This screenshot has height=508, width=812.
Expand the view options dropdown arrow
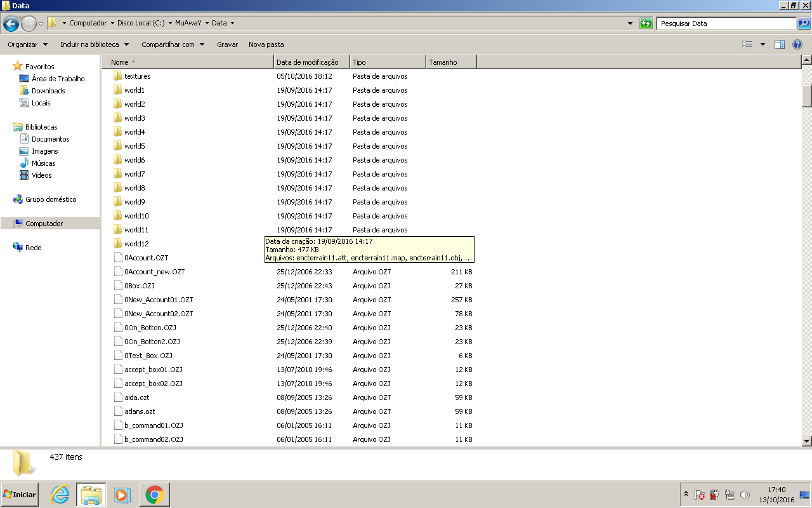(x=763, y=44)
